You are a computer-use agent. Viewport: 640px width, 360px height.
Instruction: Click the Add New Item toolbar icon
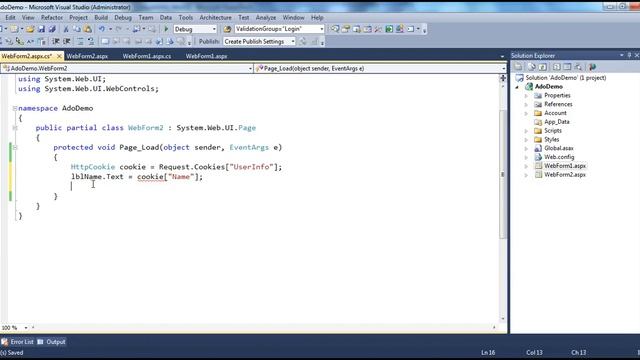pos(14,29)
